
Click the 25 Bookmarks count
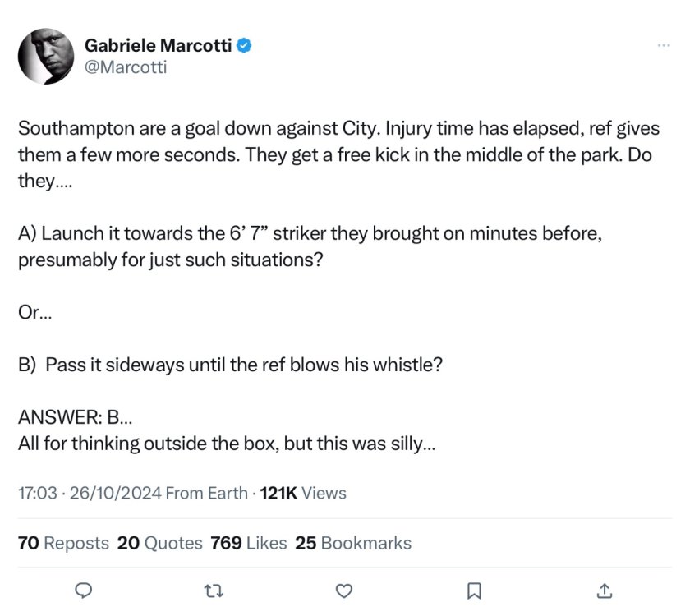click(x=353, y=543)
